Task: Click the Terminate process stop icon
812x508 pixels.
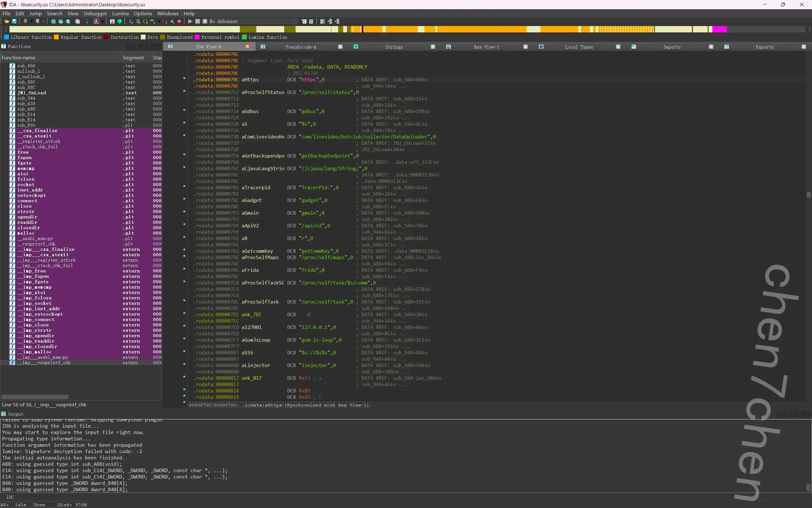Action: tap(205, 21)
